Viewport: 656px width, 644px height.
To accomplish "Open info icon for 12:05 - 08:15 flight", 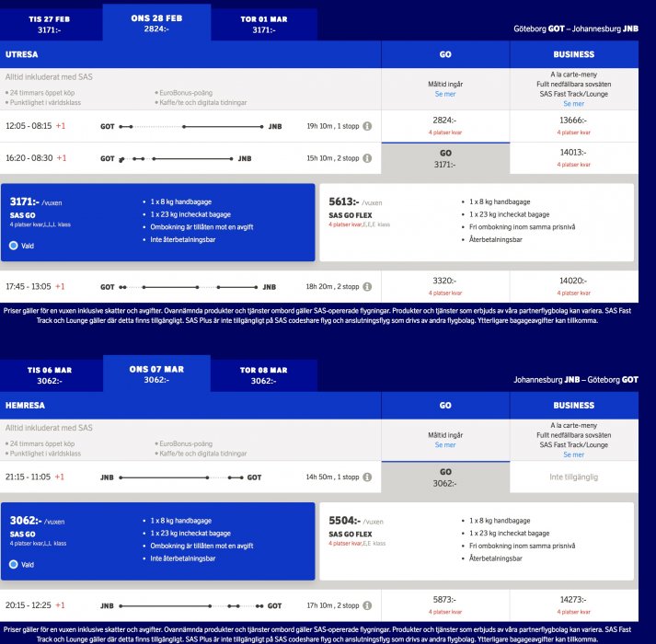I will 367,126.
